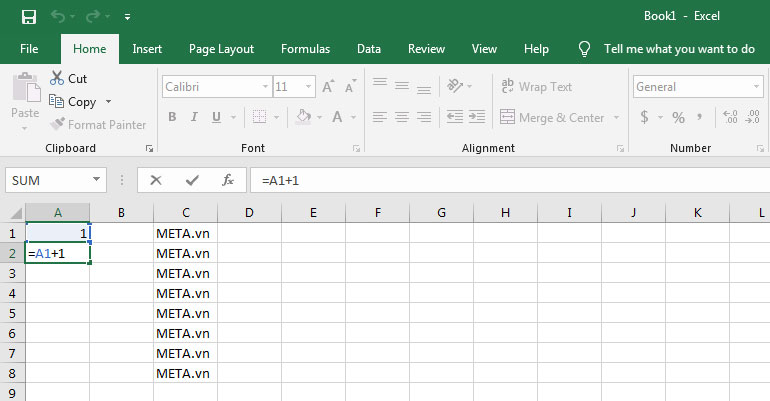
Task: Click in the formula bar showing =A1+1
Action: click(510, 180)
